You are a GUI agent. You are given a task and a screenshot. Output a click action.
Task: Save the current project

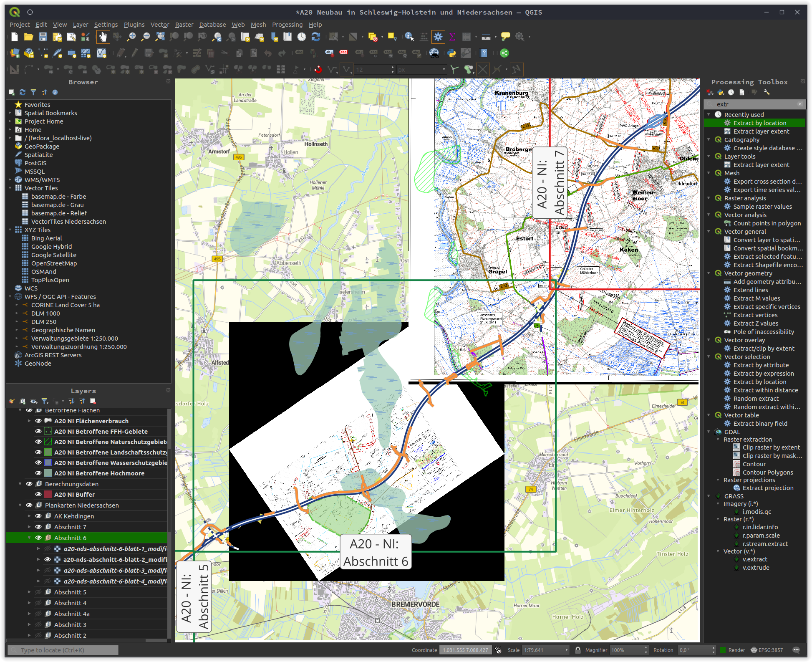[43, 37]
